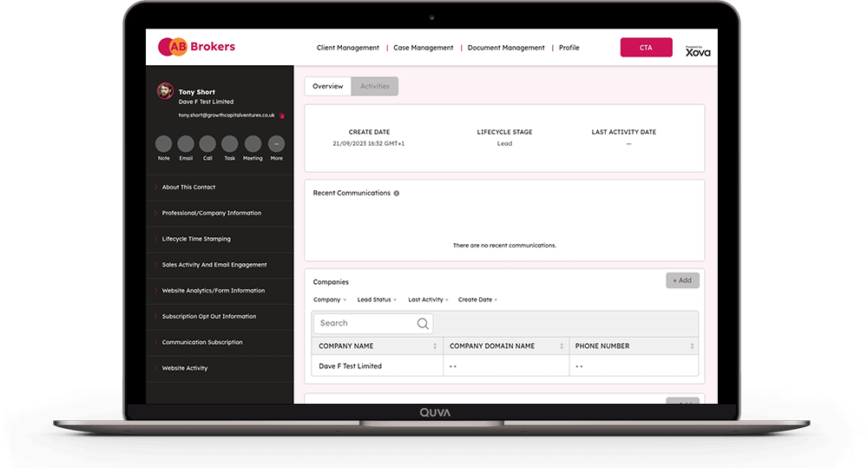Screen dimensions: 868x468
Task: Select the Dave F Test Limited table cell
Action: click(377, 366)
